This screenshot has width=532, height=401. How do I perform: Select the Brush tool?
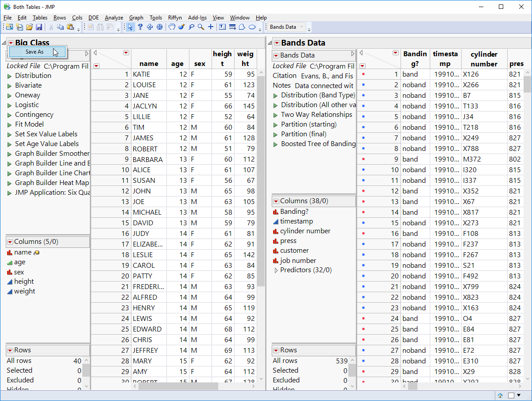click(x=181, y=27)
